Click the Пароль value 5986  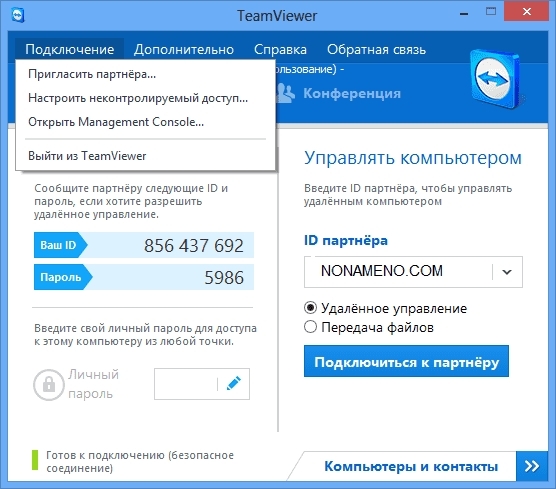click(x=224, y=277)
